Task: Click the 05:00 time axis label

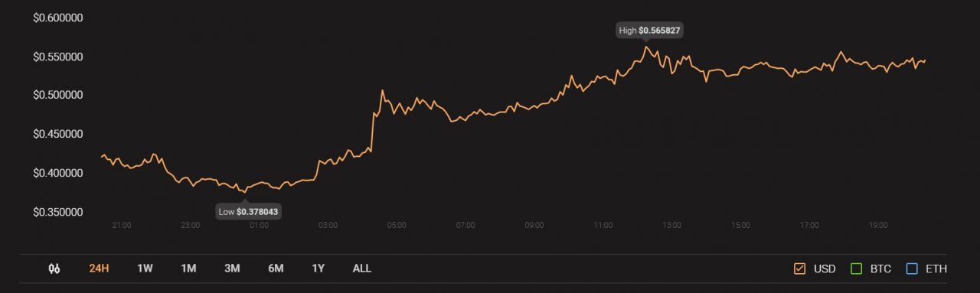Action: 397,226
